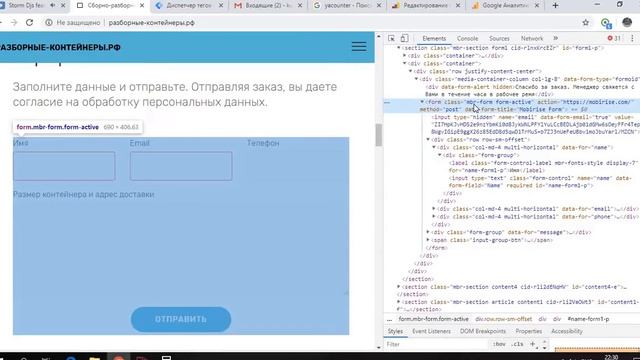Viewport: 640px width, 360px height.
Task: Mute the Storm Djs tab audio icon
Action: (53, 5)
